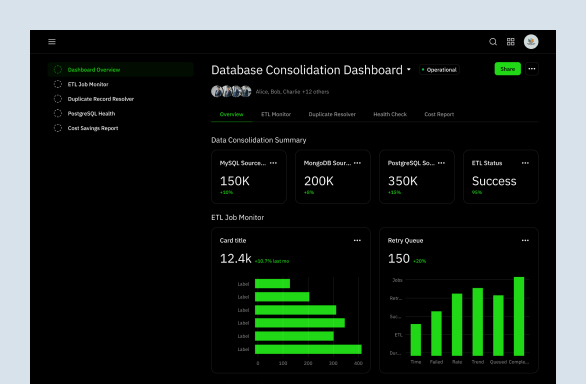Select Duplicate Record Resolver in sidebar
This screenshot has height=384, width=586.
(121, 99)
